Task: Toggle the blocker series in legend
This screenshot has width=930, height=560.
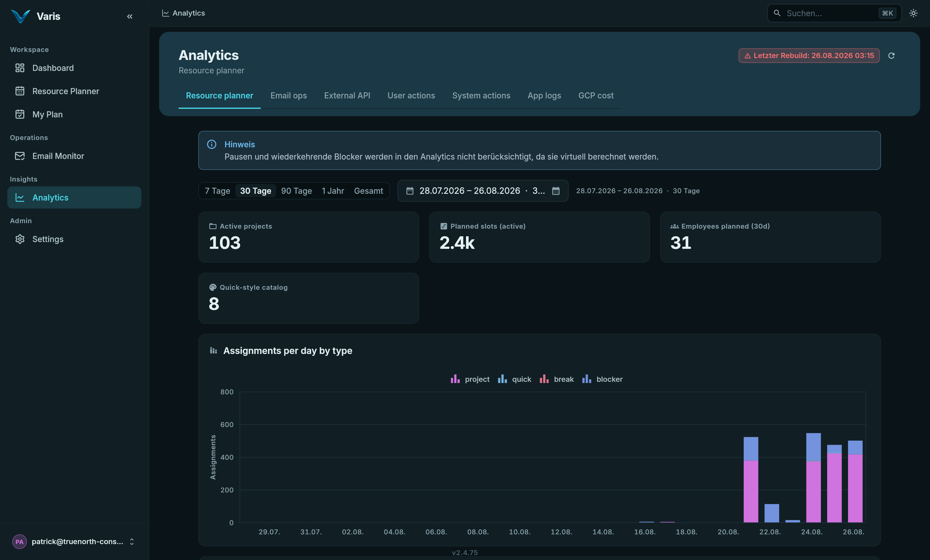Action: (x=602, y=379)
